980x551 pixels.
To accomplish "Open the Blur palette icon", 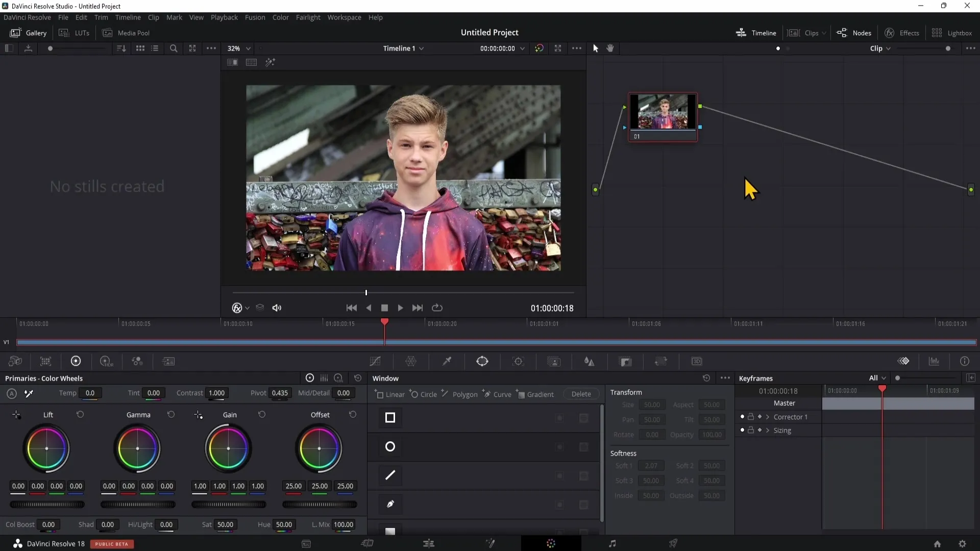I will pos(590,361).
